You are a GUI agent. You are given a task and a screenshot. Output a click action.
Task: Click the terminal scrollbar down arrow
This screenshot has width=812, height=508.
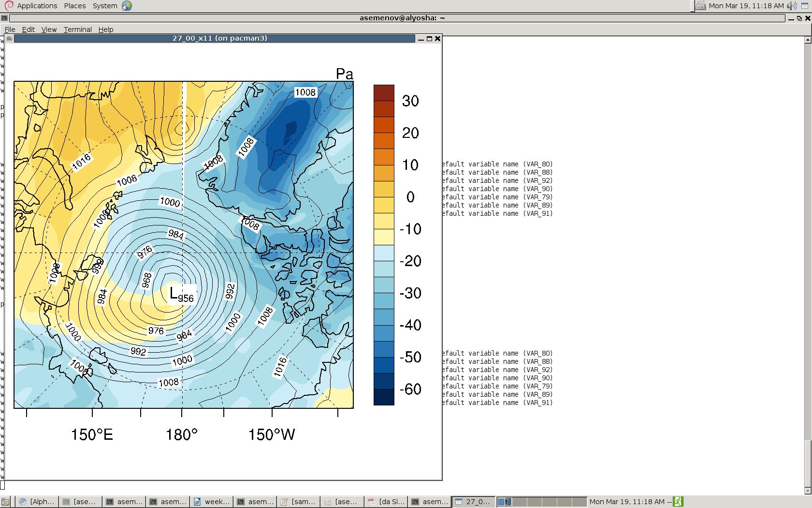click(808, 491)
